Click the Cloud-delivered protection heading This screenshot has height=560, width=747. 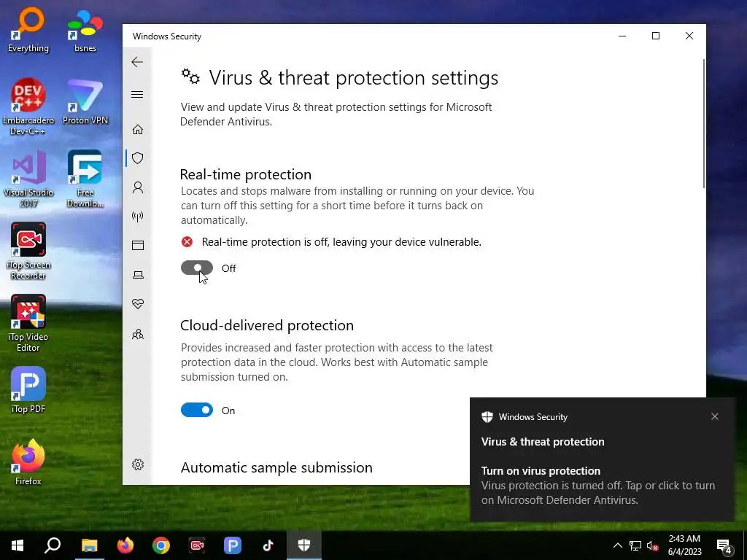267,325
